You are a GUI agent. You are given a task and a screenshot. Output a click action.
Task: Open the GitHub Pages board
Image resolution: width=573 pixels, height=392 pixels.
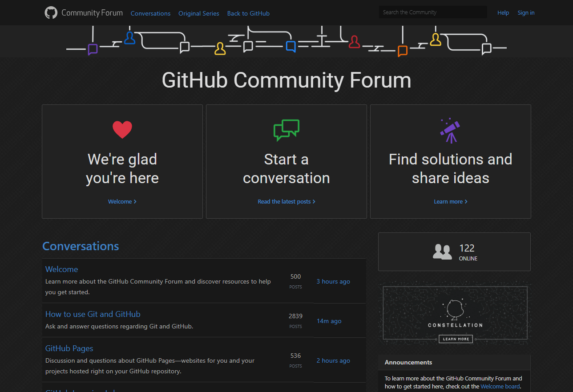[x=69, y=348]
